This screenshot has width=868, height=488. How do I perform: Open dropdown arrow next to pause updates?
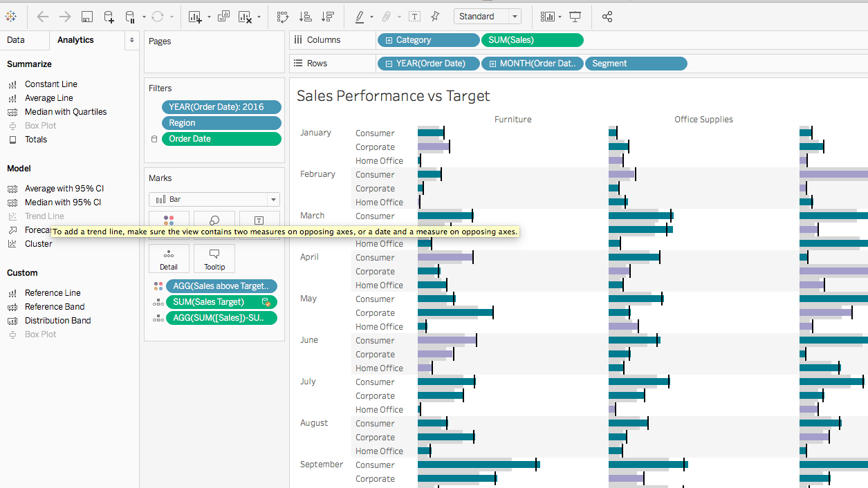point(144,17)
